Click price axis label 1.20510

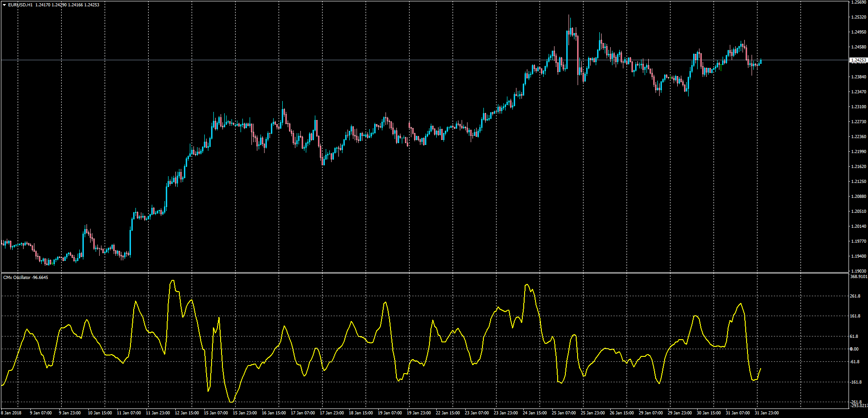click(x=858, y=211)
